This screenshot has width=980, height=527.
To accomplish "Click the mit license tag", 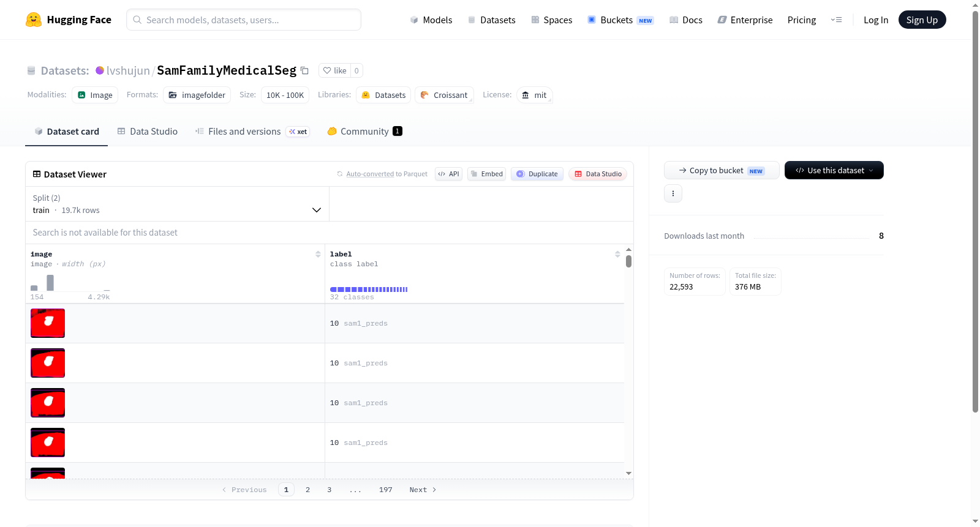I will [534, 95].
